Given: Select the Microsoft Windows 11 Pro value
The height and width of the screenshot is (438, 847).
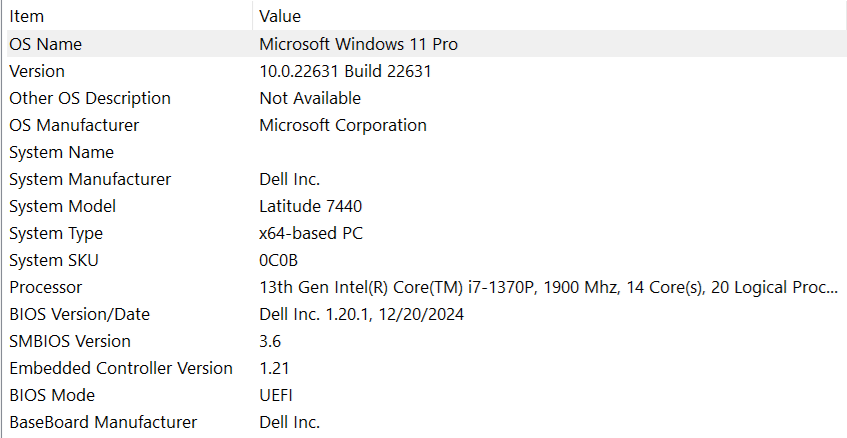Looking at the screenshot, I should coord(359,44).
